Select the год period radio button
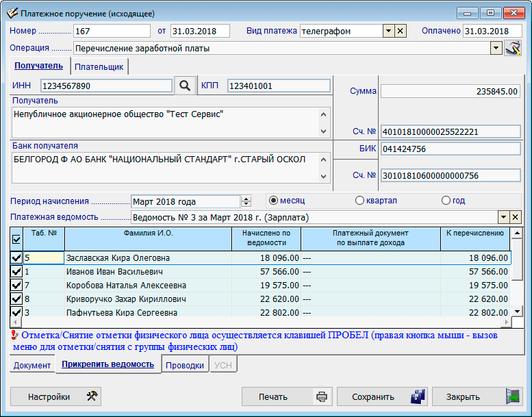This screenshot has width=532, height=417. pos(446,201)
